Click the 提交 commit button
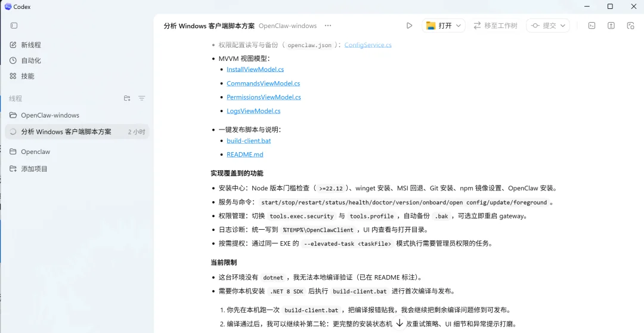Image resolution: width=644 pixels, height=333 pixels. tap(544, 26)
